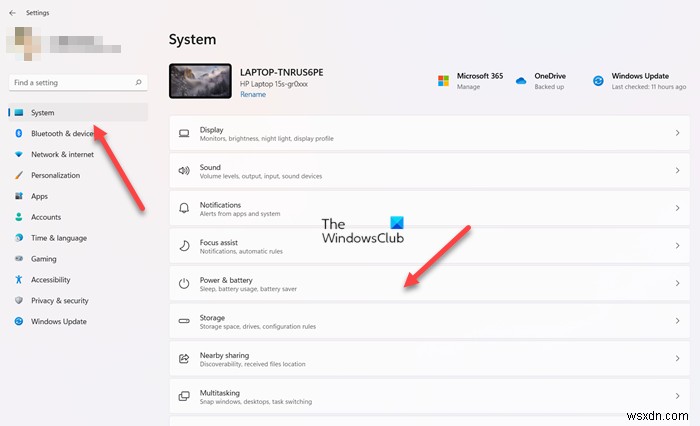Expand Display settings via its chevron
This screenshot has height=426, width=700.
click(x=677, y=133)
